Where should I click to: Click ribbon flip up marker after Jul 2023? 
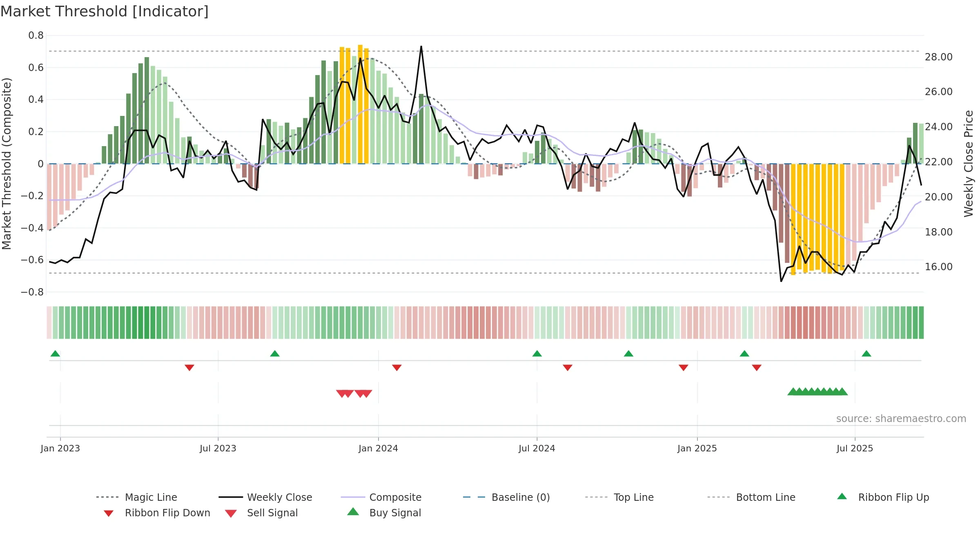click(275, 353)
